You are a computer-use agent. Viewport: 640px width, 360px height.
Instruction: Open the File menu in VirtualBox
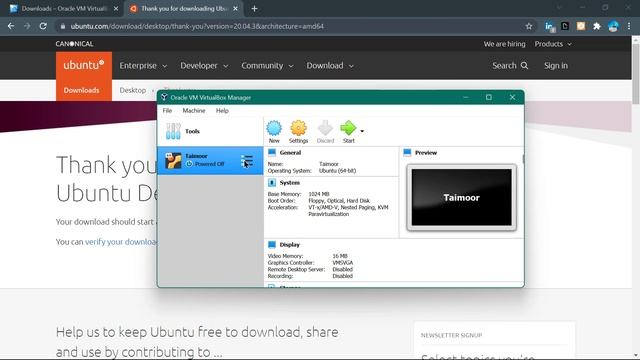click(167, 111)
